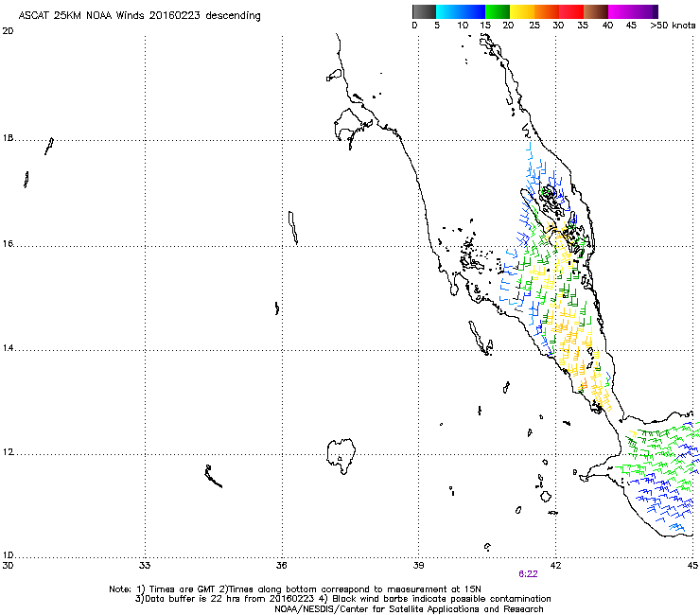
Task: Select the cyan-to-blue 5–15 knots legend band
Action: click(461, 11)
